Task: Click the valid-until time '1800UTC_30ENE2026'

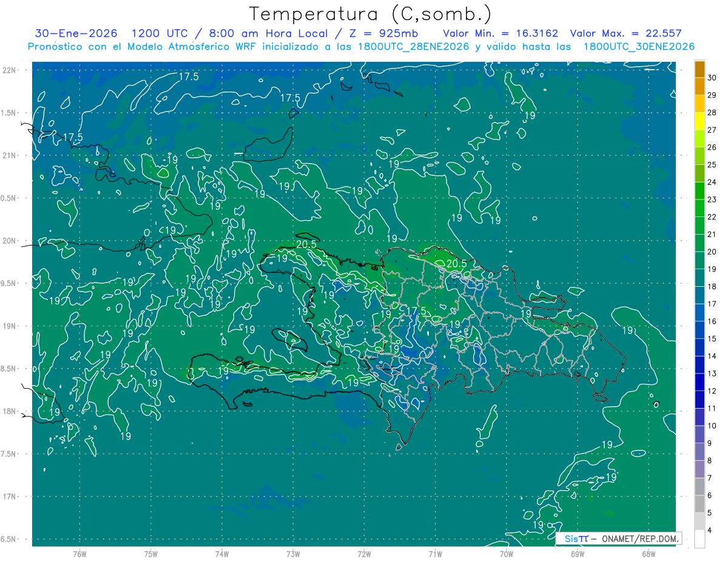Action: [639, 46]
